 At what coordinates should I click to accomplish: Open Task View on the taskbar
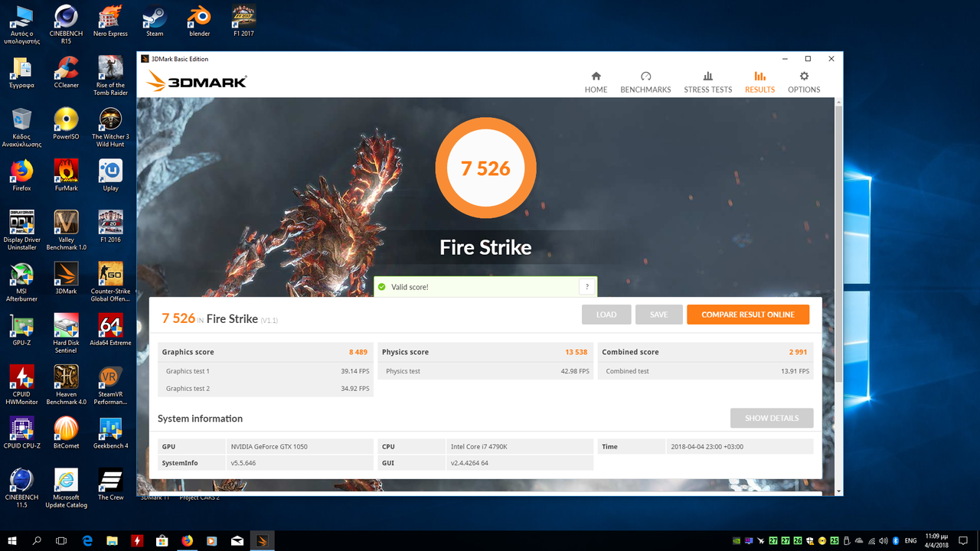61,540
